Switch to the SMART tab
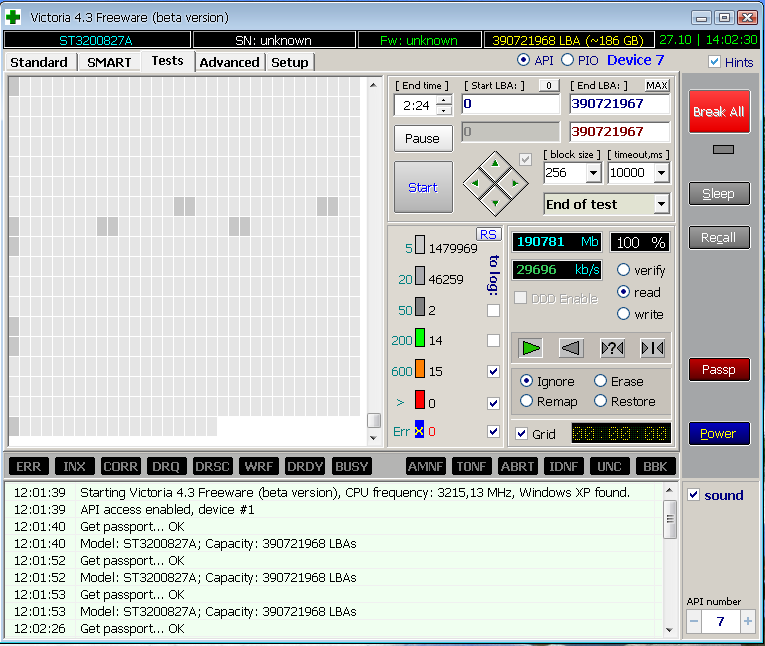The width and height of the screenshot is (765, 646). tap(109, 62)
